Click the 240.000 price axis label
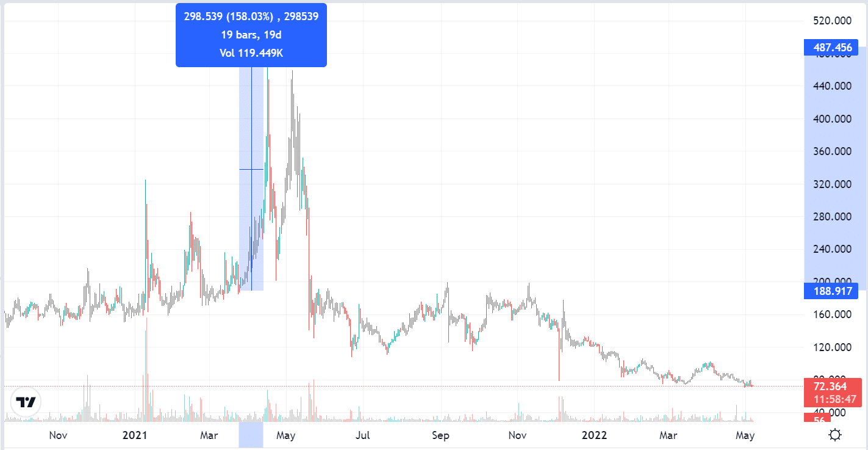868x450 pixels. tap(832, 249)
